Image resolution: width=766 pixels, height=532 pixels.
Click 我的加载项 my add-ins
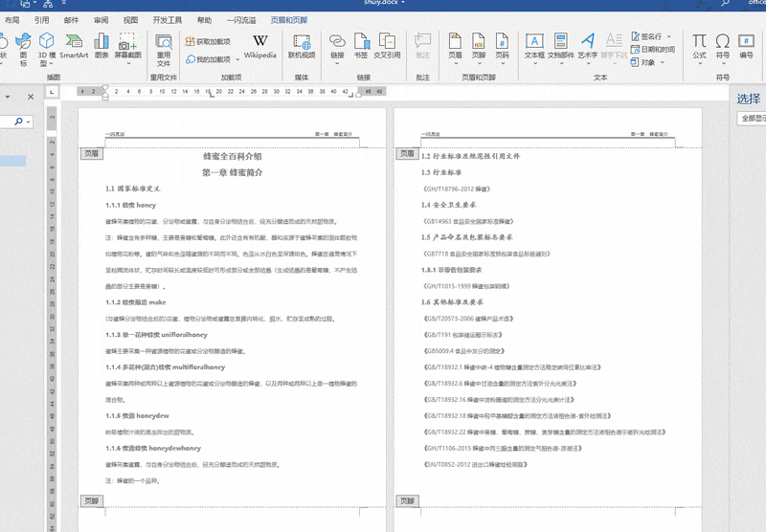point(208,59)
